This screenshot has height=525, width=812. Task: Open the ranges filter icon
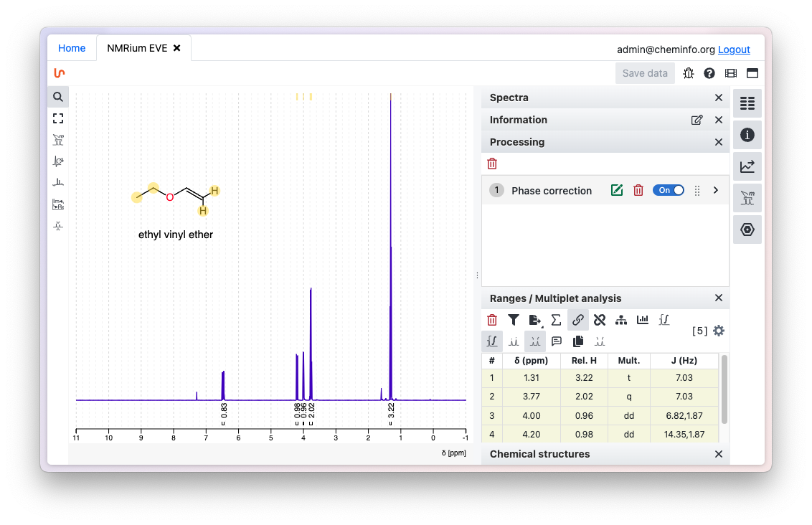(513, 320)
